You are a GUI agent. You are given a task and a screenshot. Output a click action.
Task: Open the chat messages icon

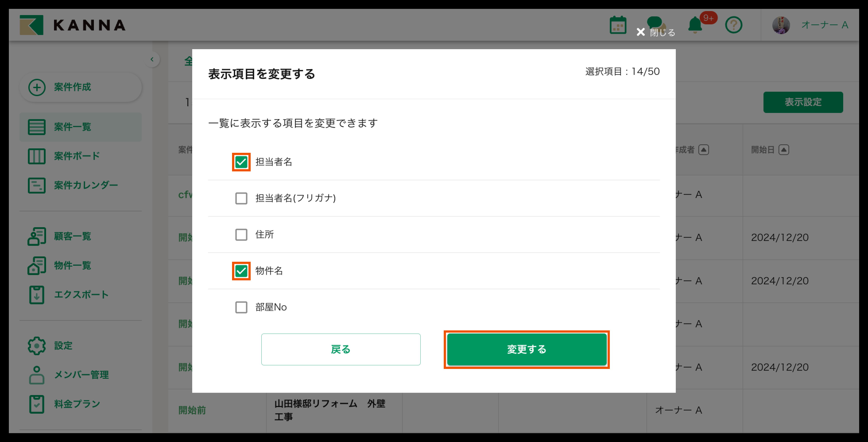pos(654,21)
